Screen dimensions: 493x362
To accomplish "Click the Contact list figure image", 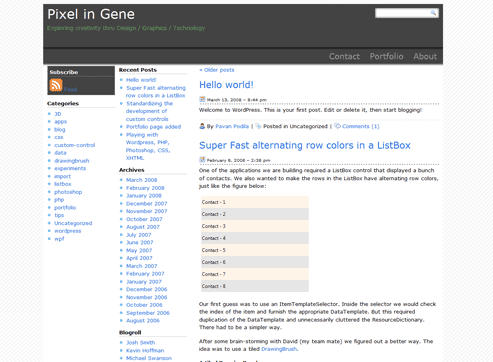I will (255, 244).
